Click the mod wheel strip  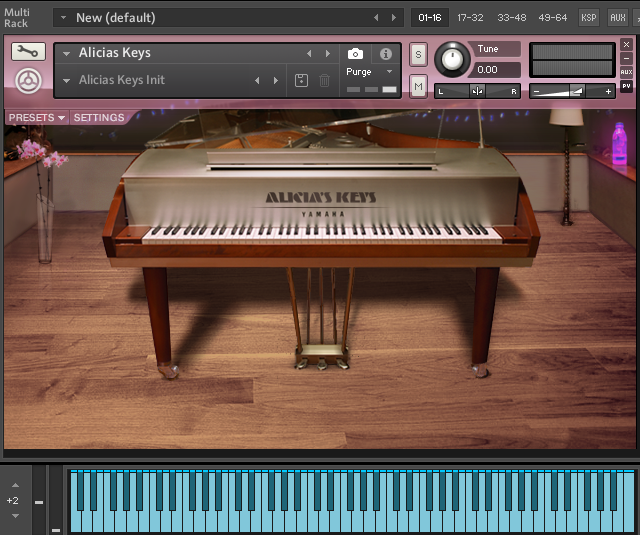56,499
